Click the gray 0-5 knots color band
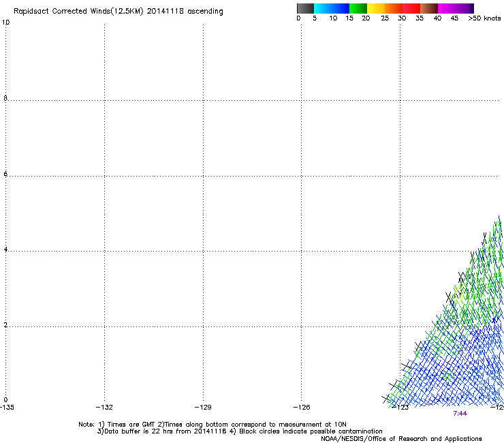Image resolution: width=504 pixels, height=443 pixels. (305, 8)
